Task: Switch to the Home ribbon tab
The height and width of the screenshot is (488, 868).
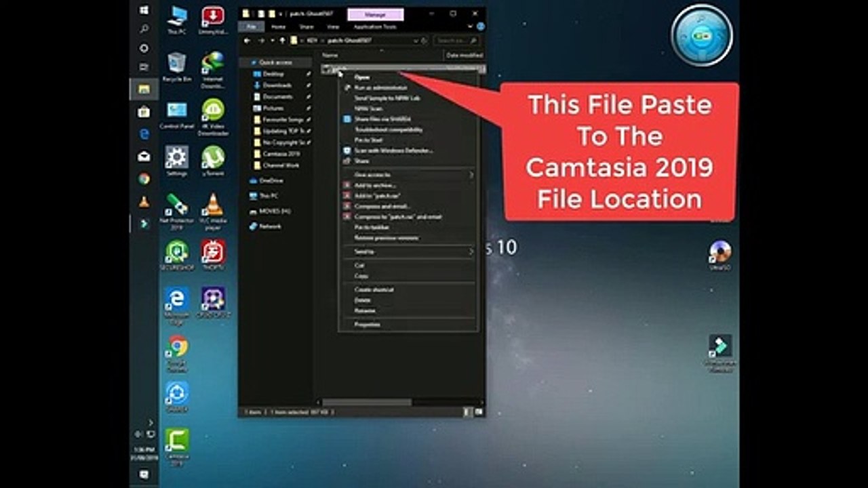Action: coord(278,26)
